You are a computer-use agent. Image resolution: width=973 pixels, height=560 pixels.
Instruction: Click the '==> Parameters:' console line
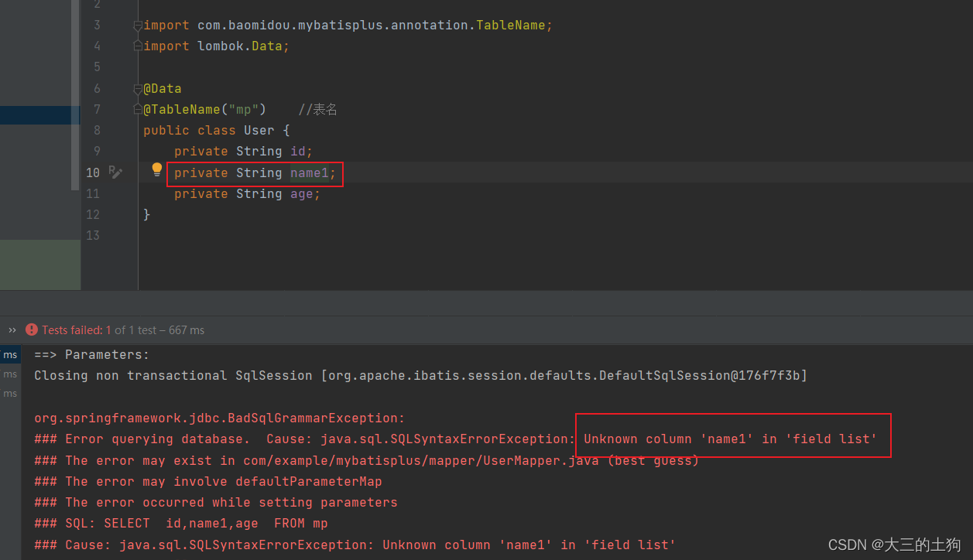point(92,354)
